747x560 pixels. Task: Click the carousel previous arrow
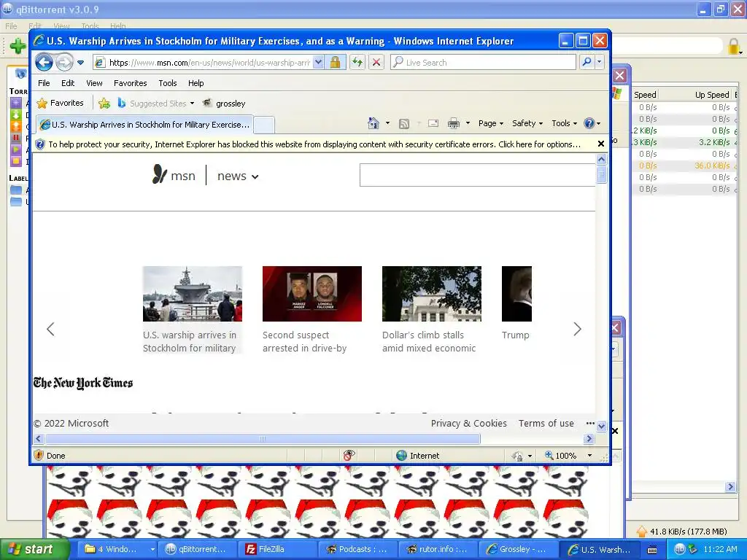[x=50, y=329]
